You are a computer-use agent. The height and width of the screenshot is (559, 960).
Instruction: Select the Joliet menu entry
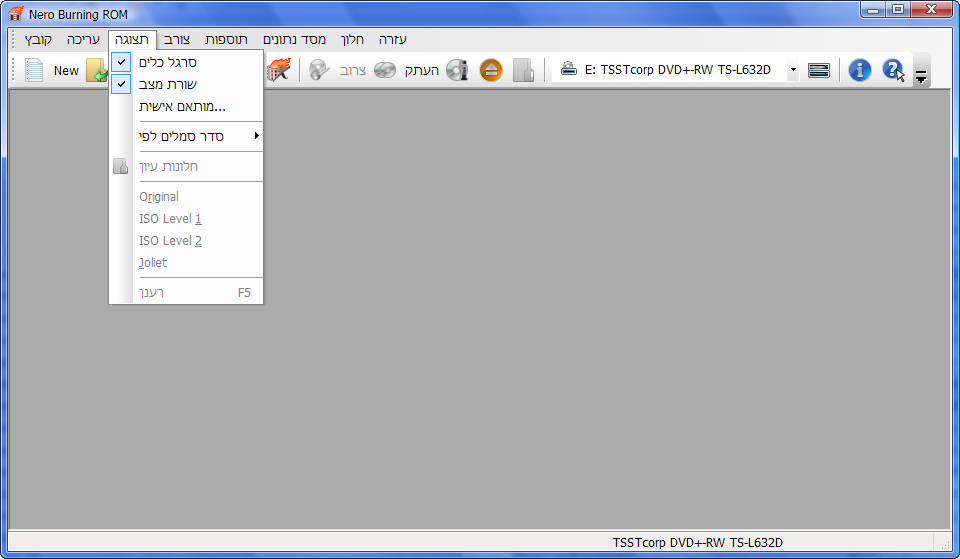(x=186, y=263)
